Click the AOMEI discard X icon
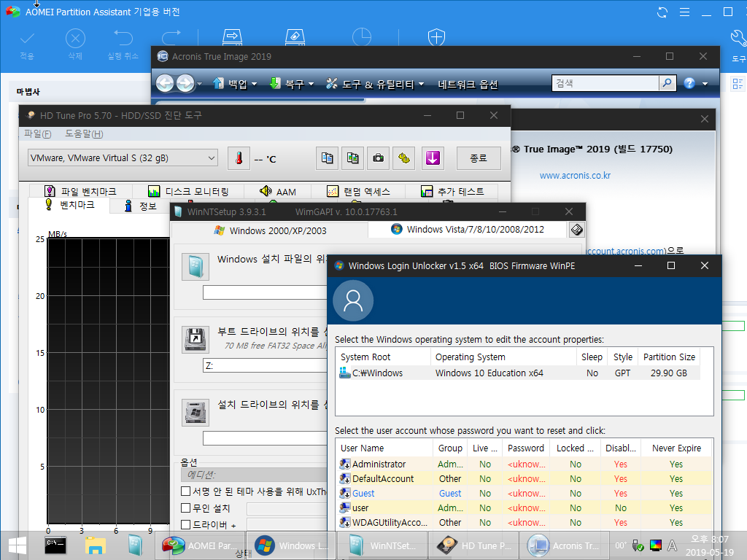The image size is (747, 560). coord(75,39)
